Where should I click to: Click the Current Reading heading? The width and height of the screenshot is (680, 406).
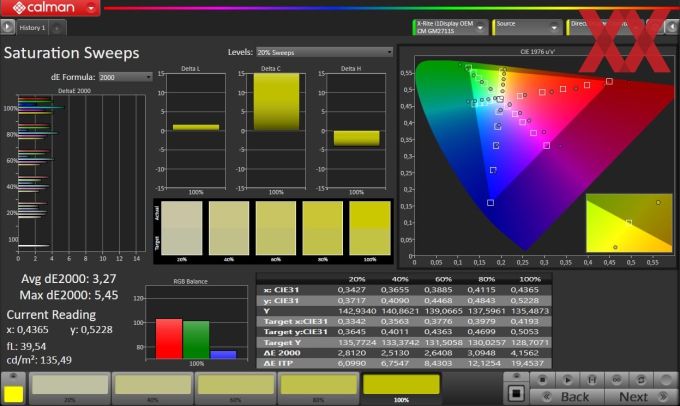click(51, 314)
